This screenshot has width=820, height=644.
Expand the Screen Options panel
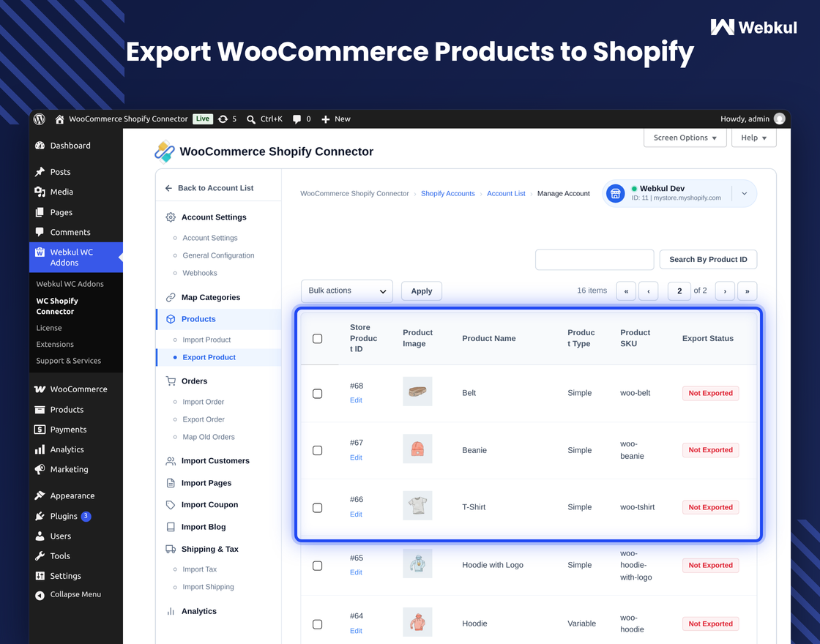685,138
